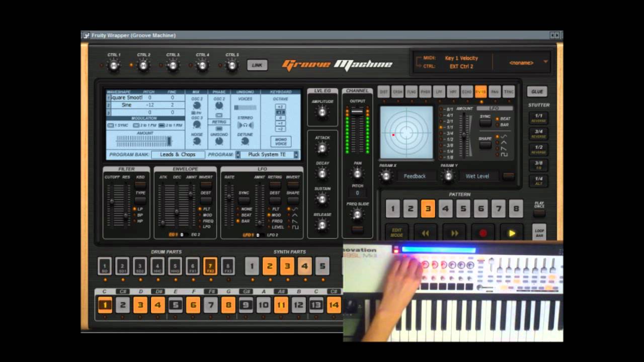Select the PAN effect tab
Image resolution: width=644 pixels, height=362 pixels.
point(495,92)
